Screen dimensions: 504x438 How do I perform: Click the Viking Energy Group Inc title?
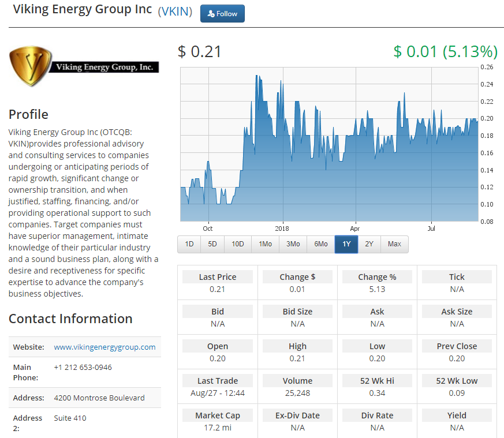click(x=83, y=10)
